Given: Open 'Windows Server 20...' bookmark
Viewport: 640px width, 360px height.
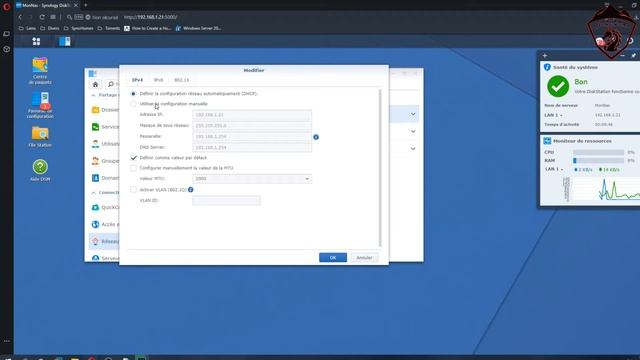Looking at the screenshot, I should pyautogui.click(x=198, y=28).
